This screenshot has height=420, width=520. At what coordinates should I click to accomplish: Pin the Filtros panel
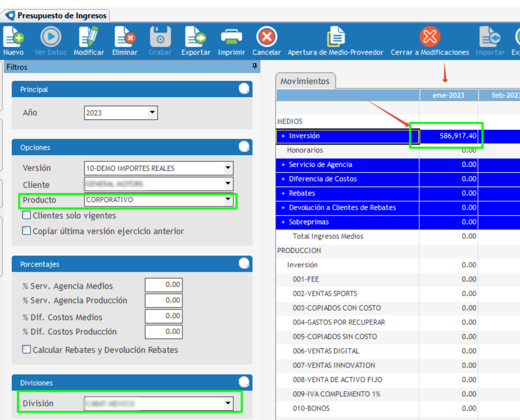coord(254,66)
